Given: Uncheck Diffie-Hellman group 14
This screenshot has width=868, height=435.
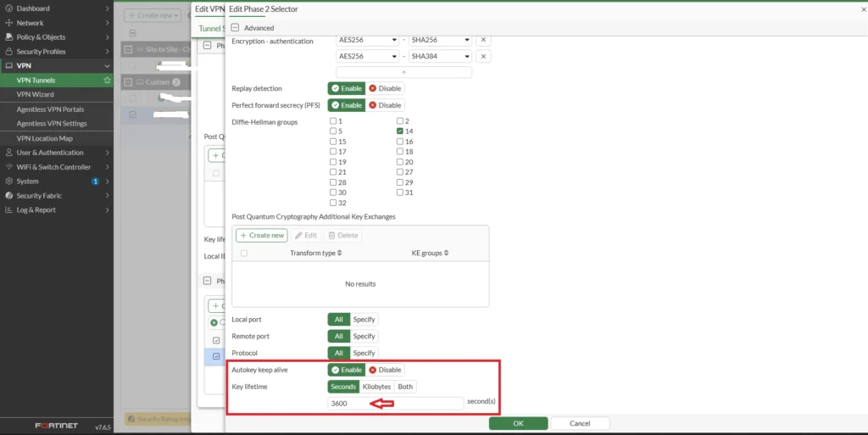Looking at the screenshot, I should pyautogui.click(x=400, y=131).
